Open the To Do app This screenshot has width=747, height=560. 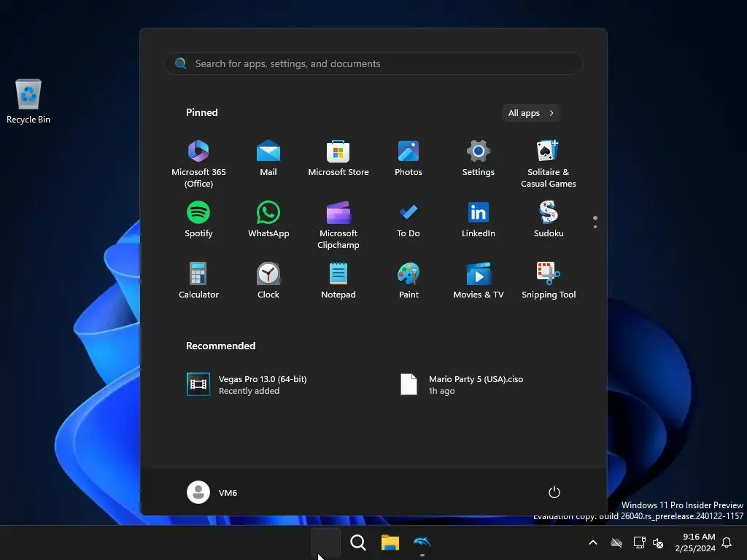pos(409,219)
